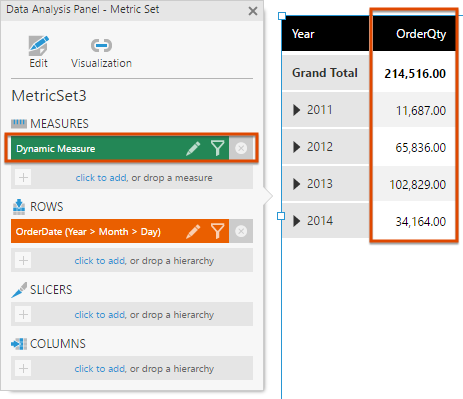Edit the OrderDate hierarchy with pencil icon
Image resolution: width=463 pixels, height=399 pixels.
click(x=193, y=231)
